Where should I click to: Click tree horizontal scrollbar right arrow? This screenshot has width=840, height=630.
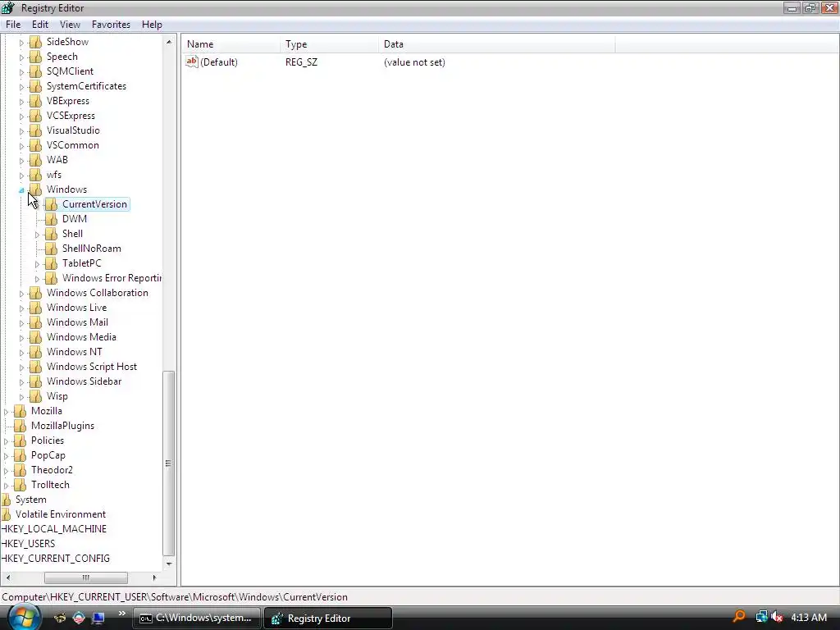pos(154,577)
